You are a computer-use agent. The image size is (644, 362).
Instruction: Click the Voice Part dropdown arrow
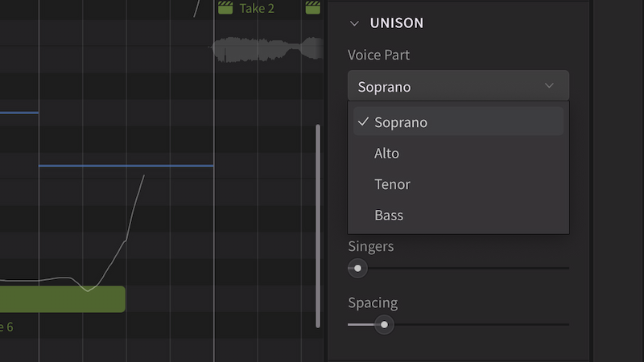(549, 86)
